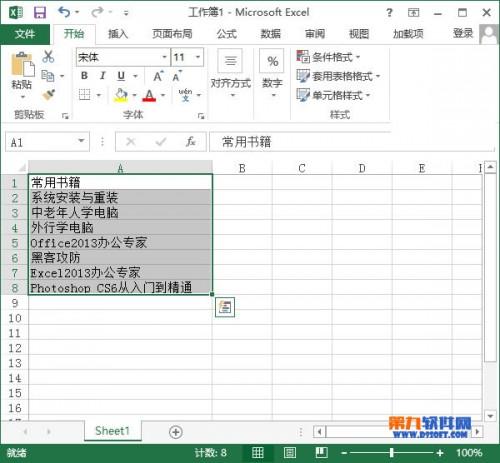Open the 文件 file tab
This screenshot has width=500, height=463.
25,34
